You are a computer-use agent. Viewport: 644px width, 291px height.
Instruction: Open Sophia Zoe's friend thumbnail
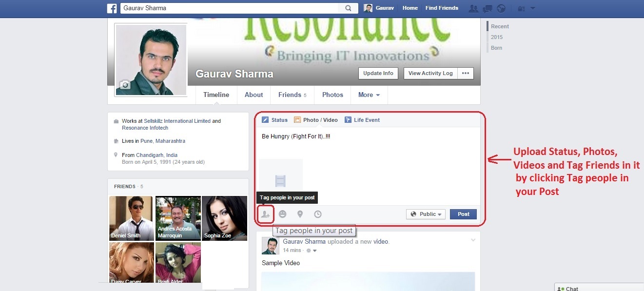click(x=224, y=218)
